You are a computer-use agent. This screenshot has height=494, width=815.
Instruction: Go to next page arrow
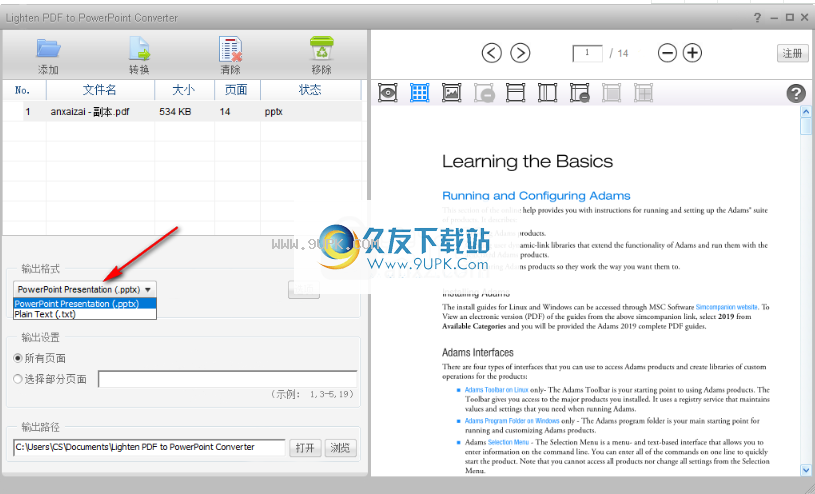coord(520,53)
